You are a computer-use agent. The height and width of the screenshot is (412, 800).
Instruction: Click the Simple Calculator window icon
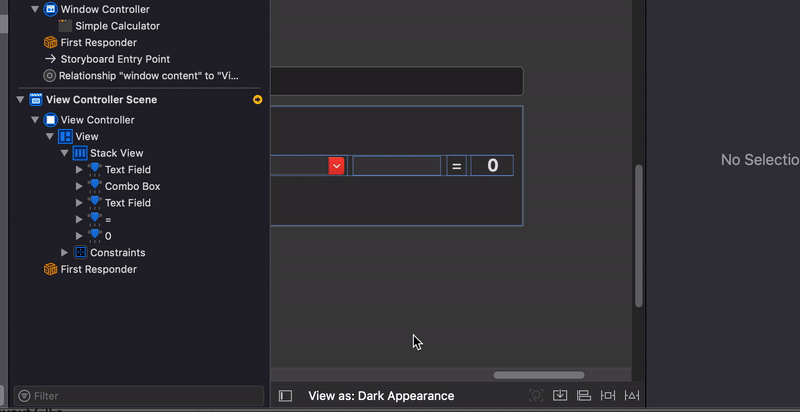coord(65,26)
